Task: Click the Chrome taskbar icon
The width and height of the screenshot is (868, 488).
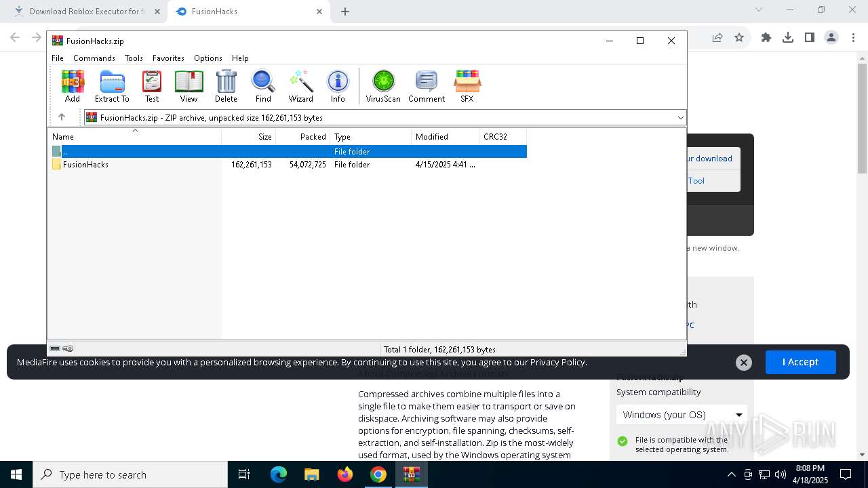Action: (378, 474)
